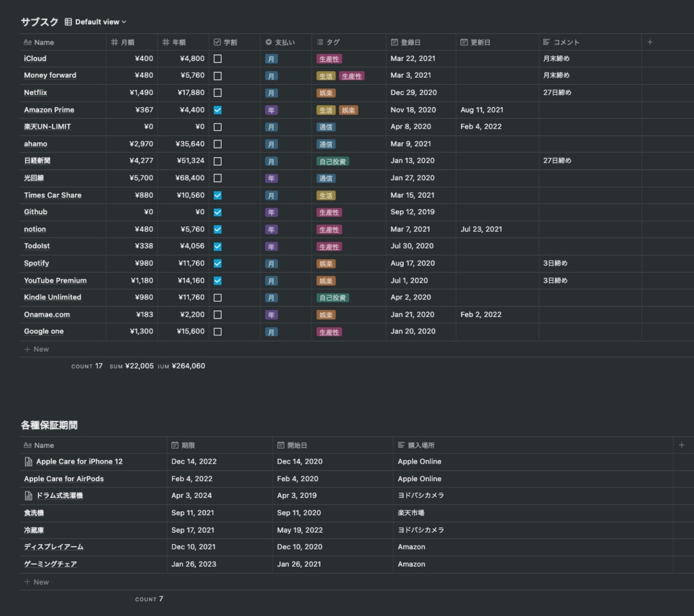Click the コメント column header
The image size is (694, 616).
(566, 42)
